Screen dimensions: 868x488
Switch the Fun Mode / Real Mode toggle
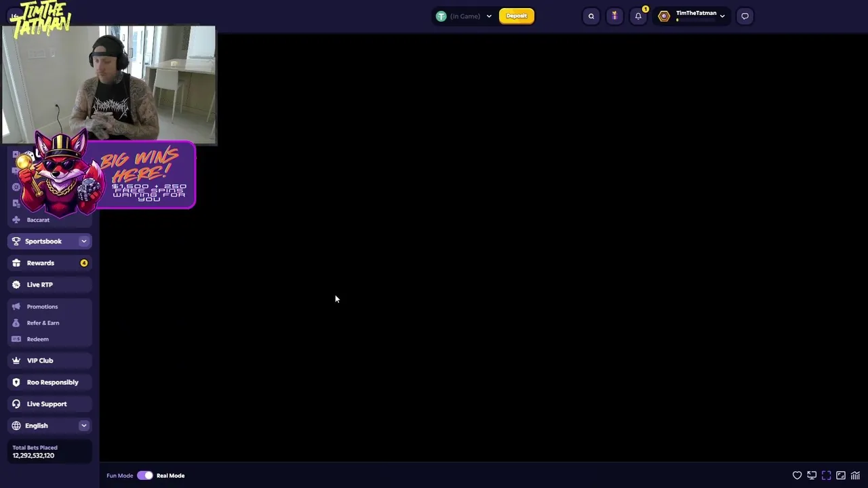[145, 476]
